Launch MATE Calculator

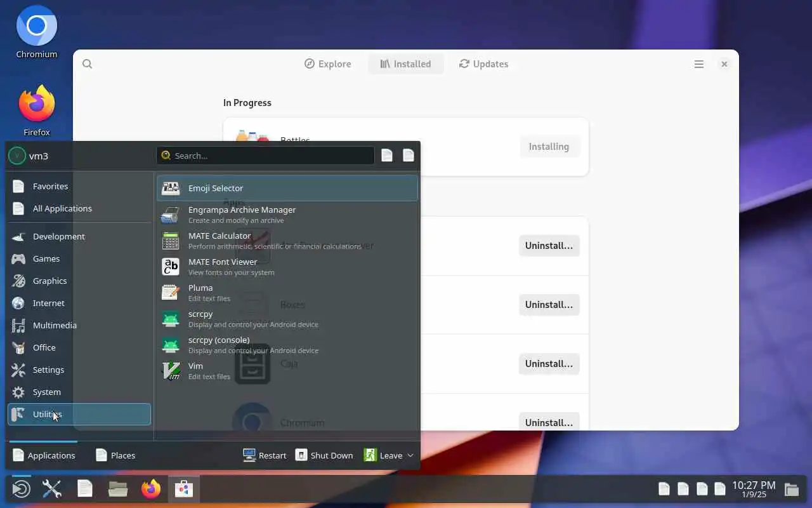click(x=287, y=241)
